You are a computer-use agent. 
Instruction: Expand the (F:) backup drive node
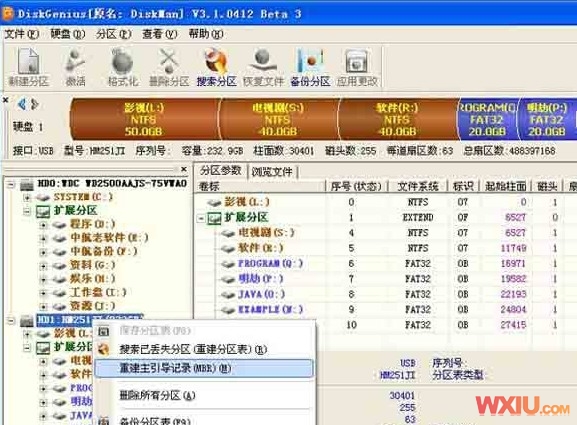pos(43,252)
